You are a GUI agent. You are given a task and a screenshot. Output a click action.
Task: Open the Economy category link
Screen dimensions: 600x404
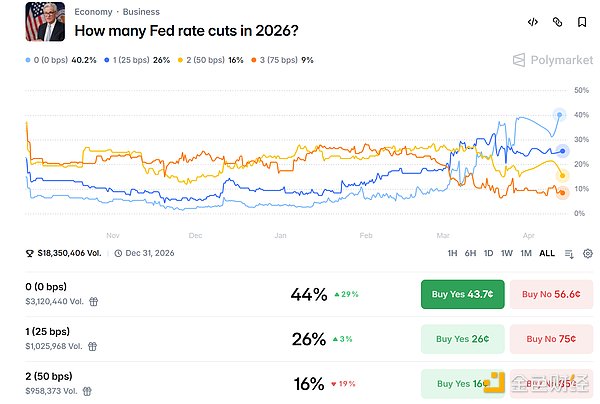coord(93,12)
